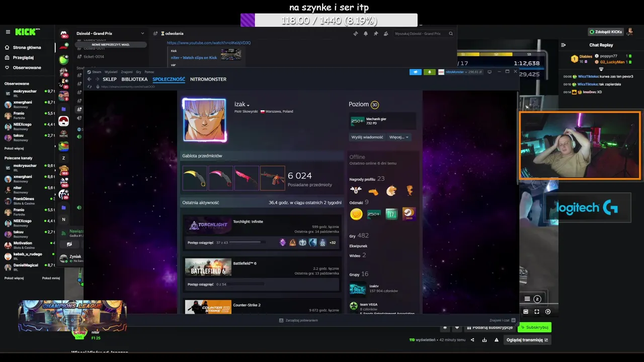Image resolution: width=644 pixels, height=362 pixels.
Task: Open Pokeball Discord server icon
Action: [63, 121]
